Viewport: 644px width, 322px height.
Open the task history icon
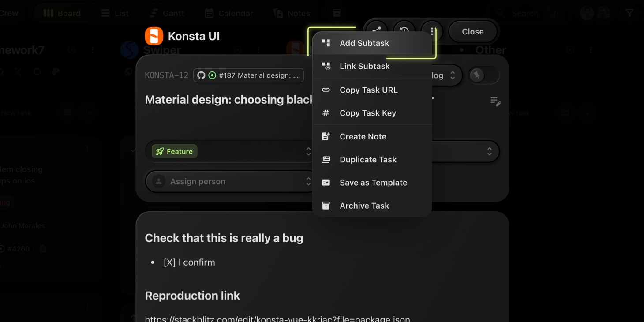click(x=404, y=30)
